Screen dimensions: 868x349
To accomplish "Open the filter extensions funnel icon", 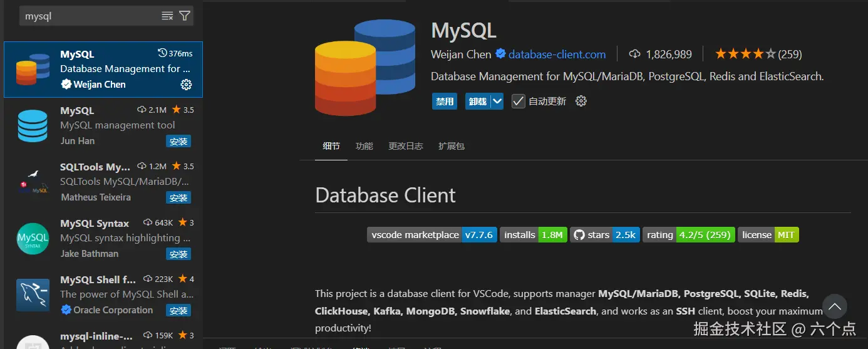I will click(185, 16).
